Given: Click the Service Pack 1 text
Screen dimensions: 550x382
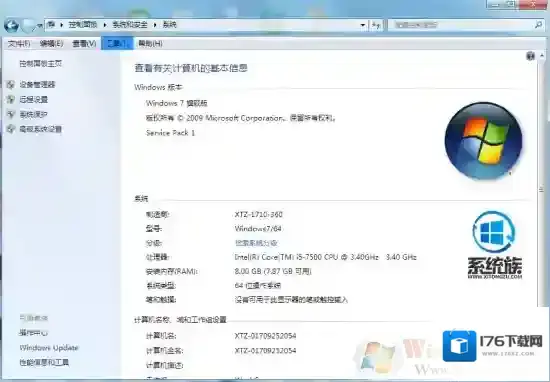Looking at the screenshot, I should (170, 133).
